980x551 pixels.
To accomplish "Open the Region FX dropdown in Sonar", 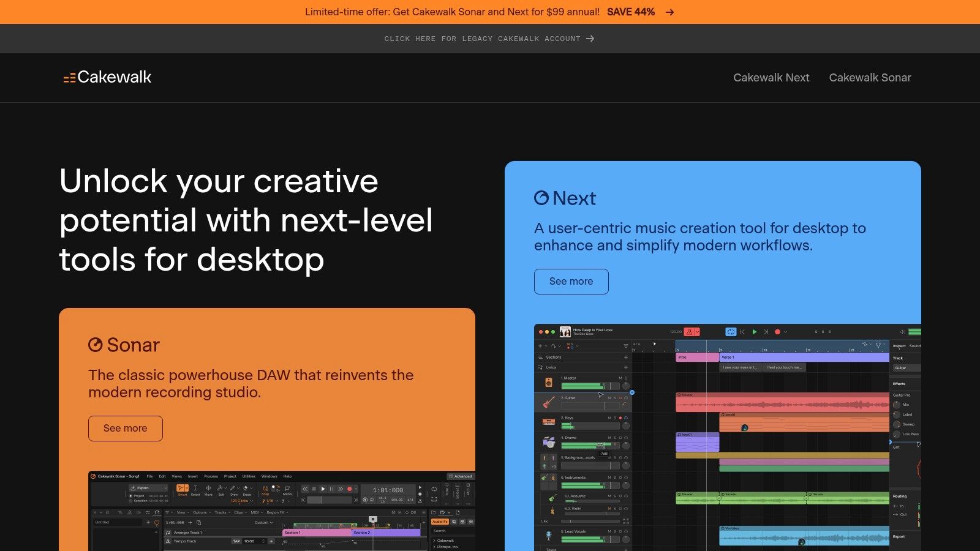I will (277, 512).
